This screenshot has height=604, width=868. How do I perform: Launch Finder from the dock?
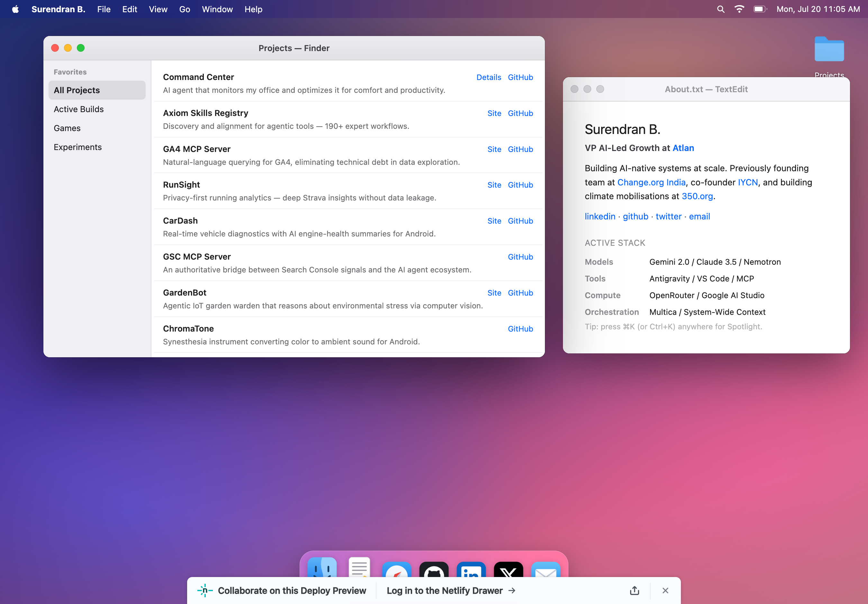322,567
